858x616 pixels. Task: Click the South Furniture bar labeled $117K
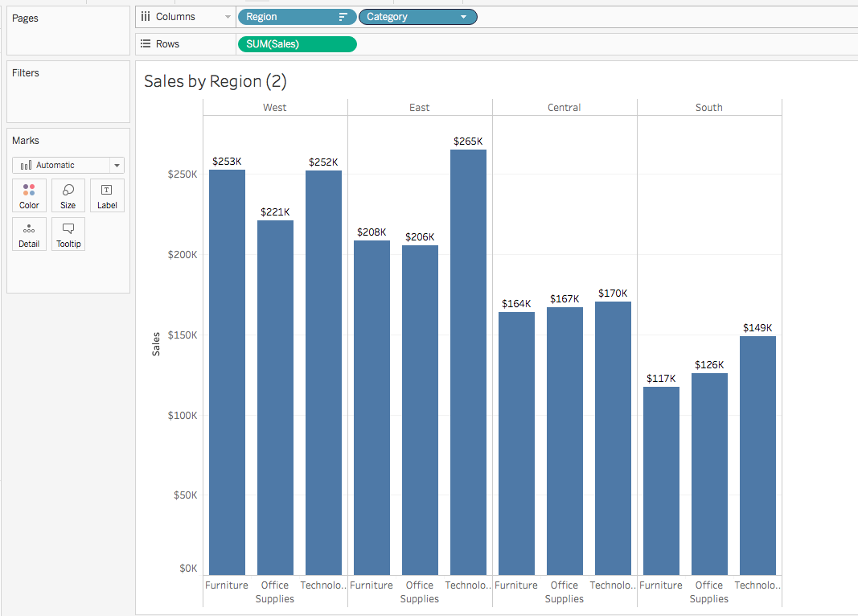[x=661, y=481]
